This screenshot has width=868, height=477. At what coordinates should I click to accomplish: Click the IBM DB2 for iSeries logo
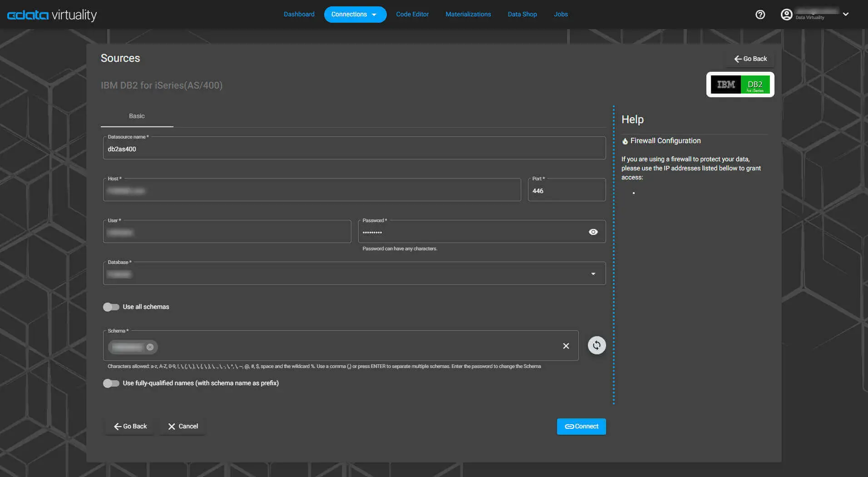(x=740, y=84)
